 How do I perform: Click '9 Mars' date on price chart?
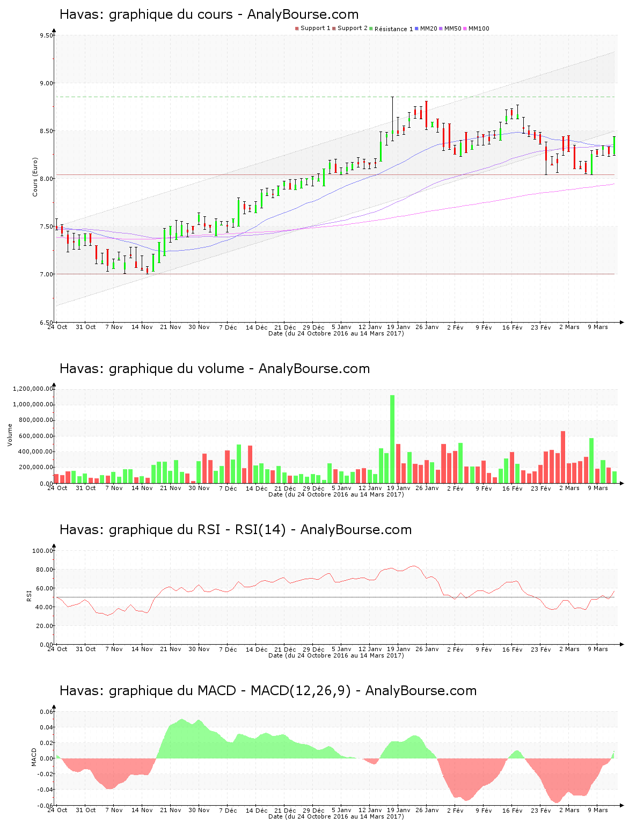(598, 327)
